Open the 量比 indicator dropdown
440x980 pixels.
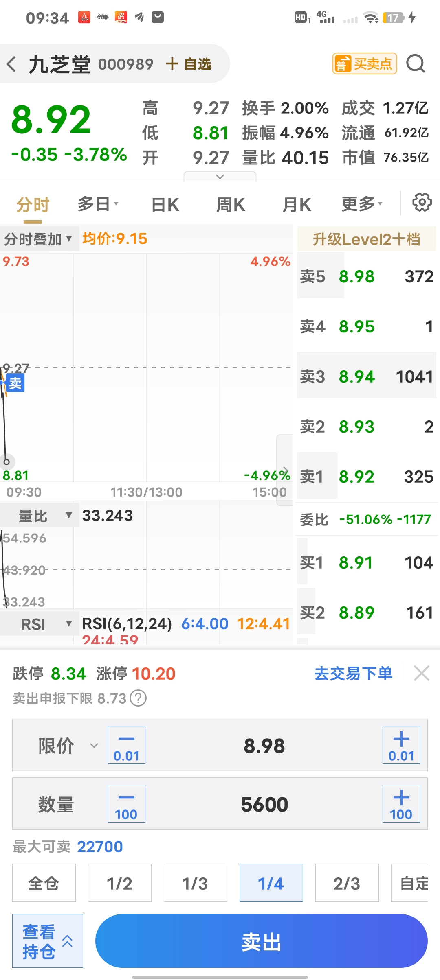tap(40, 516)
